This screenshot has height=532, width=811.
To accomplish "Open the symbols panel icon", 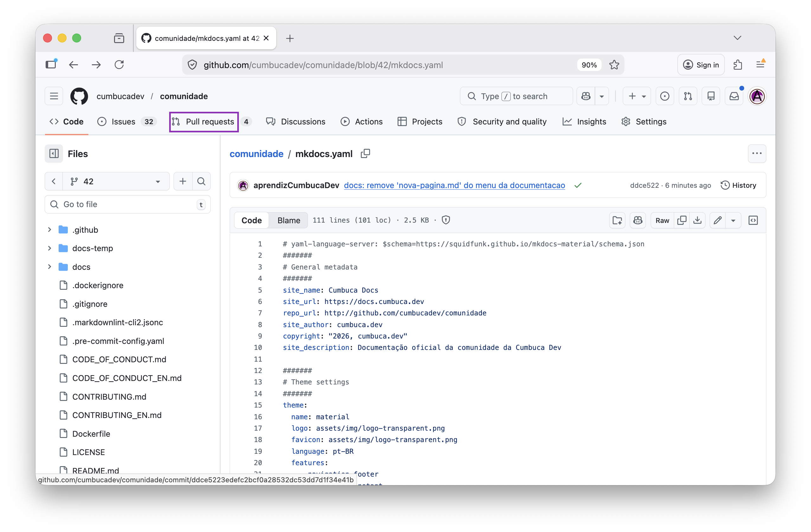I will click(753, 220).
